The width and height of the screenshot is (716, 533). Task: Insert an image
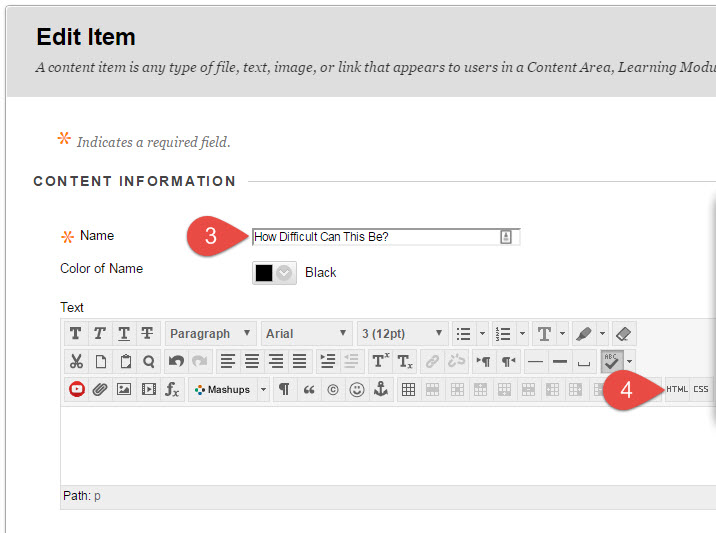click(x=124, y=390)
